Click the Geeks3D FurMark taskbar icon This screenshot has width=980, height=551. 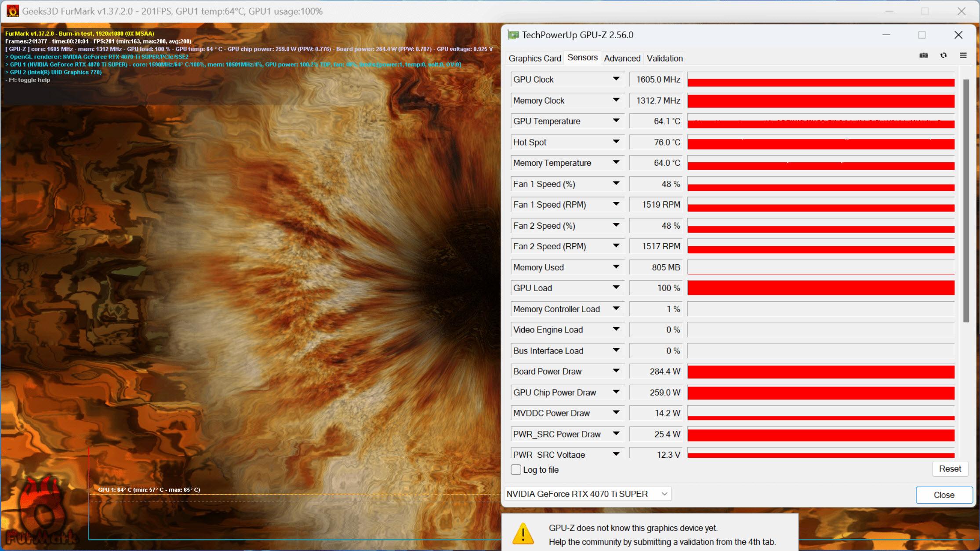tap(11, 11)
